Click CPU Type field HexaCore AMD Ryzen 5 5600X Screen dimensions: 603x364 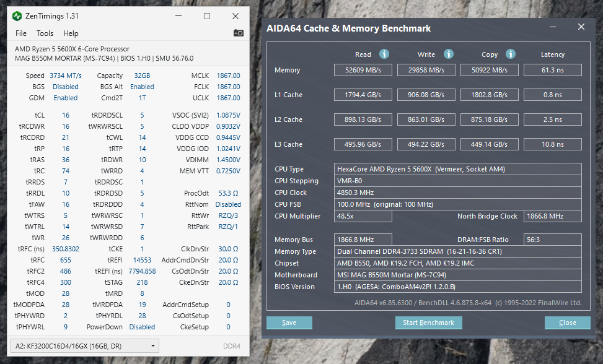457,169
